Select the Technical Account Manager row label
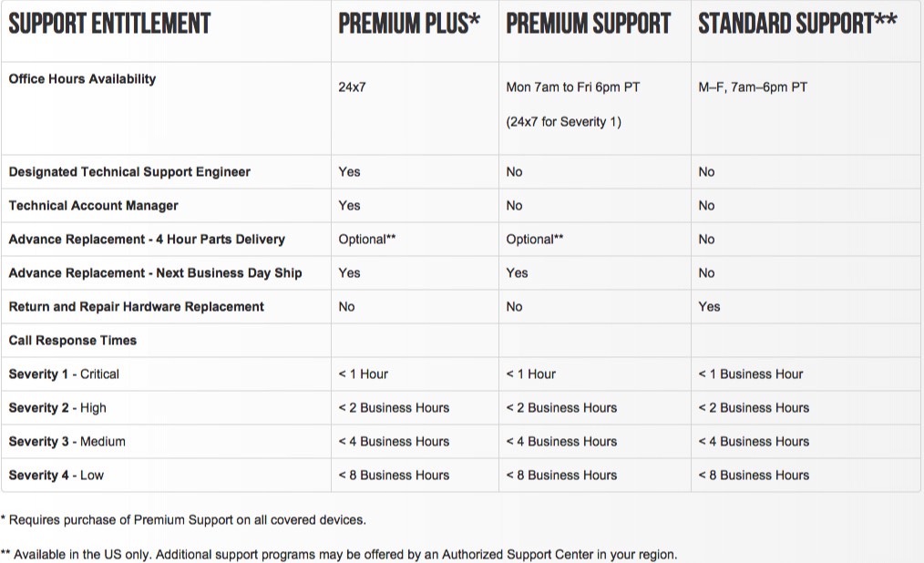This screenshot has height=563, width=924. (93, 206)
